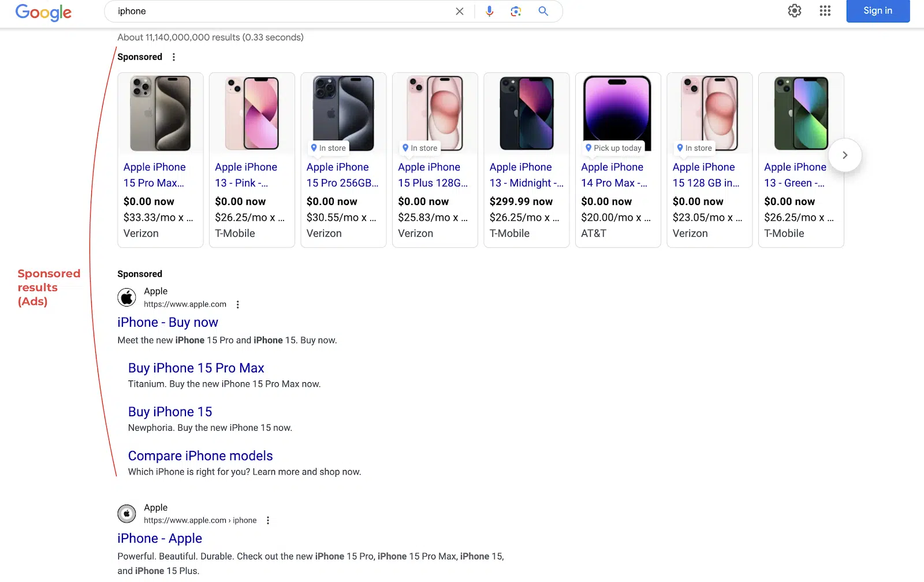
Task: Open three-dot menu next to apple.com sponsored URL
Action: [x=238, y=304]
